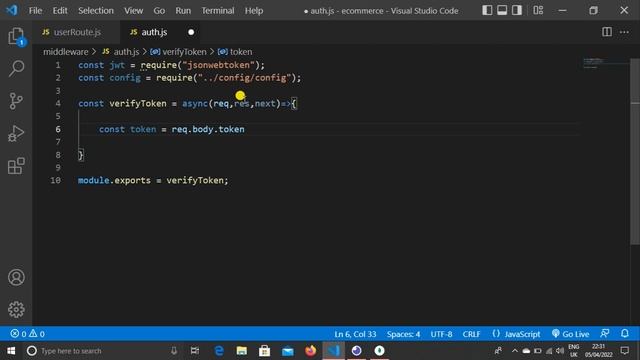The image size is (640, 360).
Task: Show hidden system tray icons
Action: pos(514,351)
